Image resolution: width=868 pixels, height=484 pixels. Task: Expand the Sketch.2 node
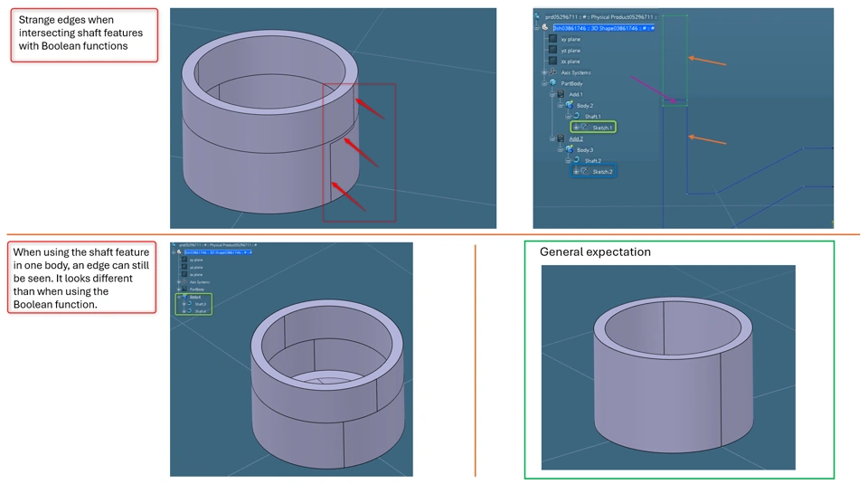click(576, 172)
